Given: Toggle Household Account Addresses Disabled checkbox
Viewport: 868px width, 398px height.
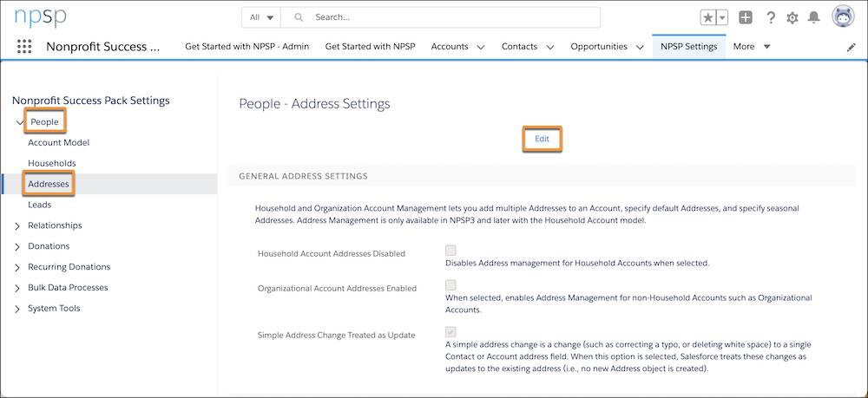Looking at the screenshot, I should [x=450, y=251].
